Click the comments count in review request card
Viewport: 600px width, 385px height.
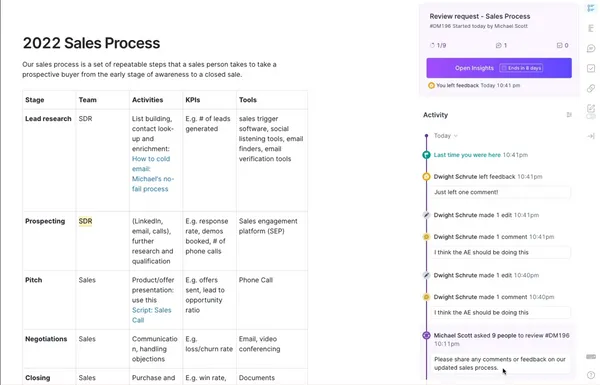[x=501, y=46]
